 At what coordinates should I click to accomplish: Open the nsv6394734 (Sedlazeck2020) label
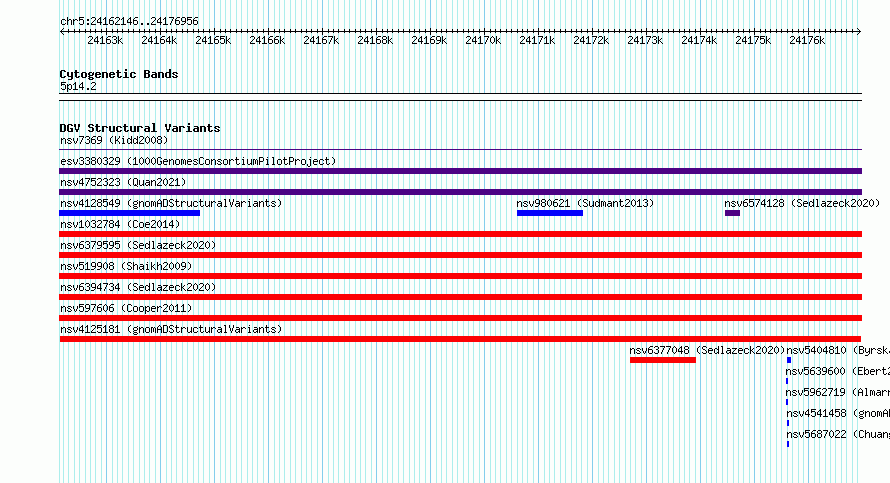point(138,287)
